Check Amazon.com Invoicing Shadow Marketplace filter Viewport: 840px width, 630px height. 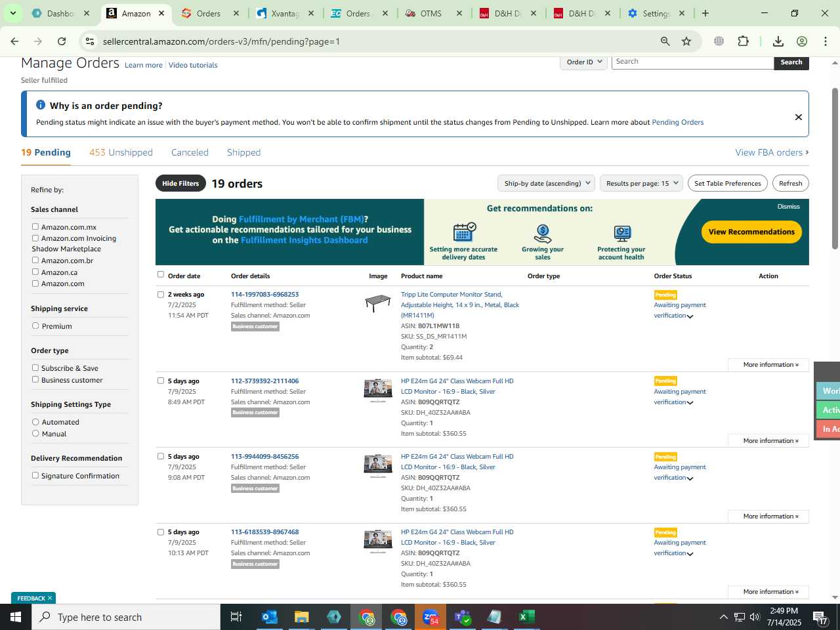35,238
